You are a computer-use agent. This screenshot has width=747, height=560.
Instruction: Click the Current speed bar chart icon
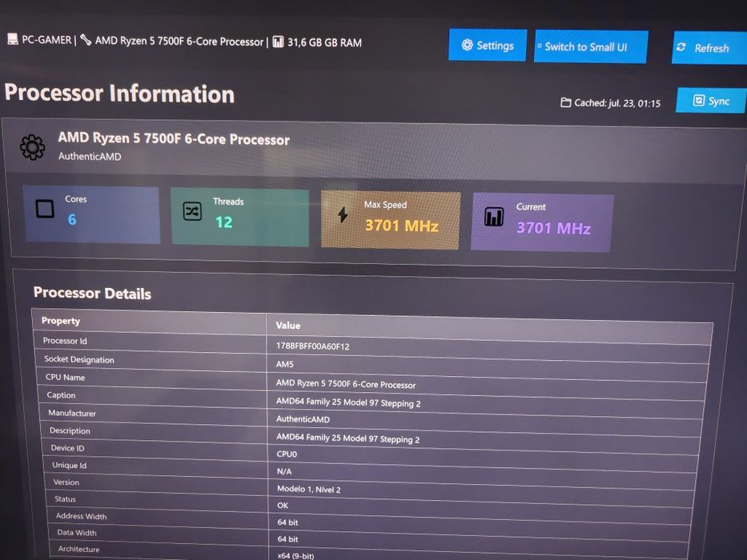[x=494, y=217]
